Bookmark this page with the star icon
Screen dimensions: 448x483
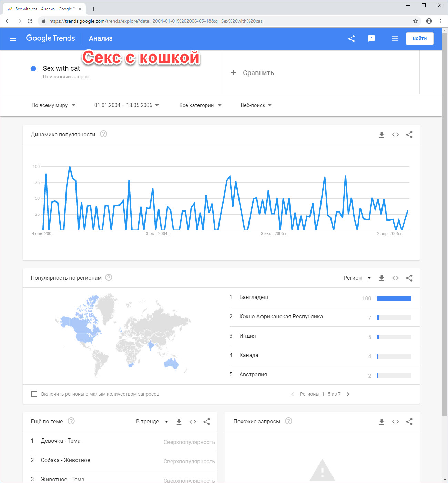[415, 21]
